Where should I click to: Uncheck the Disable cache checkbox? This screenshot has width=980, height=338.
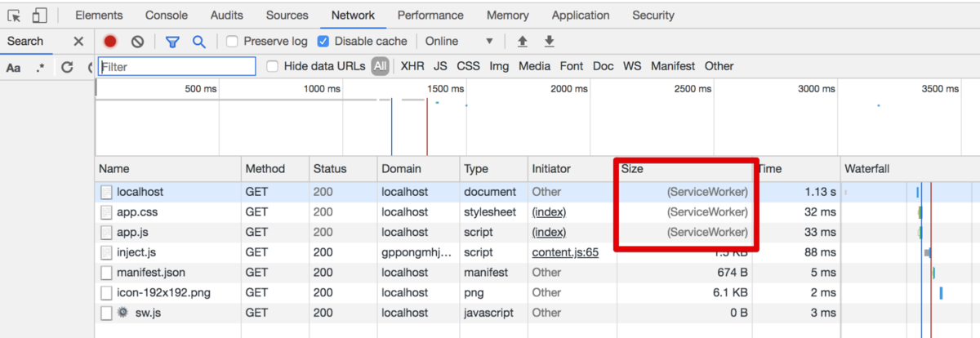323,42
